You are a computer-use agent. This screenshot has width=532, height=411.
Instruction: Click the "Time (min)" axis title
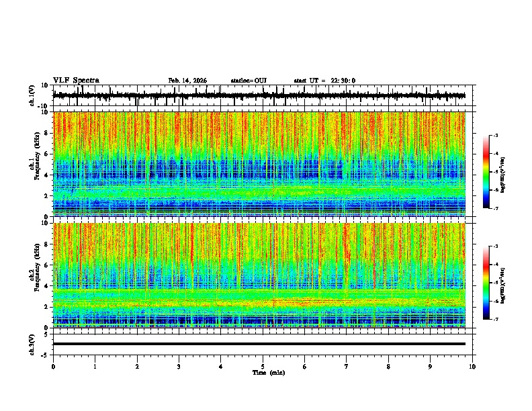269,373
